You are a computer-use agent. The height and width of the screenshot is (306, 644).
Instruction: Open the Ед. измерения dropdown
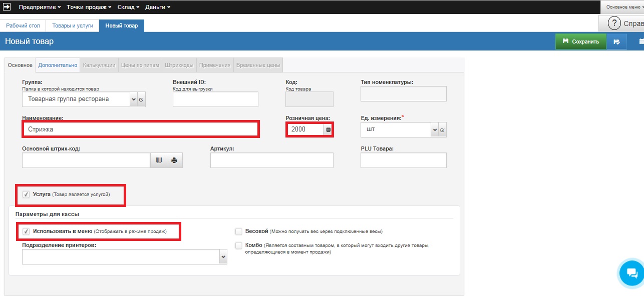point(434,130)
